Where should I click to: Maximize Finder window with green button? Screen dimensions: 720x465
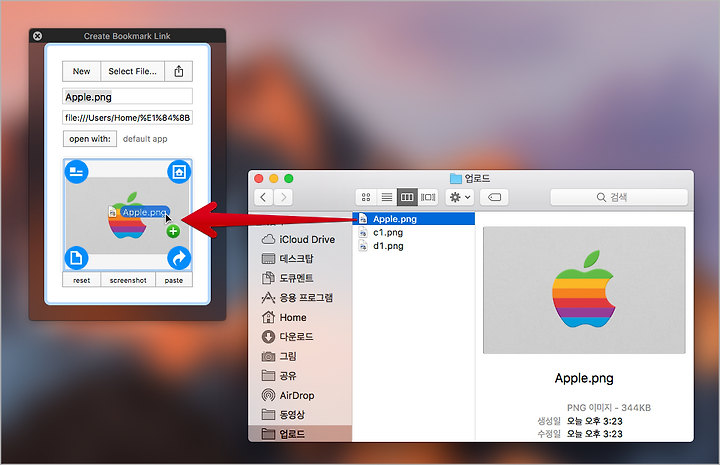pyautogui.click(x=288, y=179)
